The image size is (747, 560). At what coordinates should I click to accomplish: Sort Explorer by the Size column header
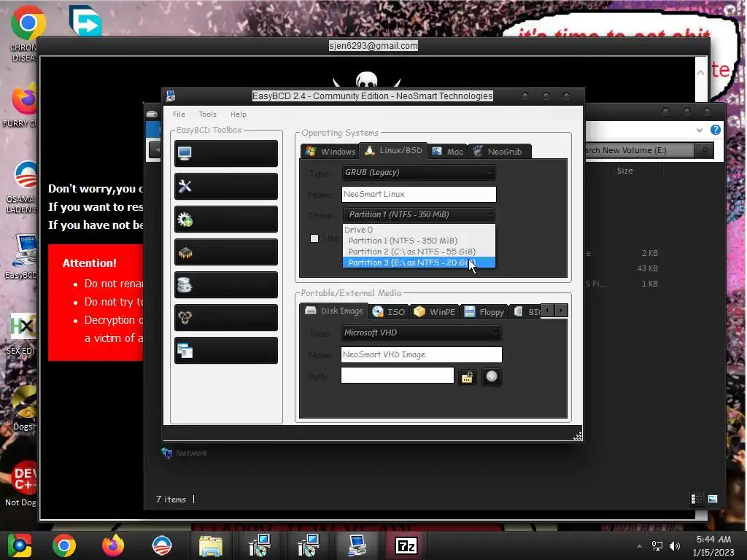[624, 171]
